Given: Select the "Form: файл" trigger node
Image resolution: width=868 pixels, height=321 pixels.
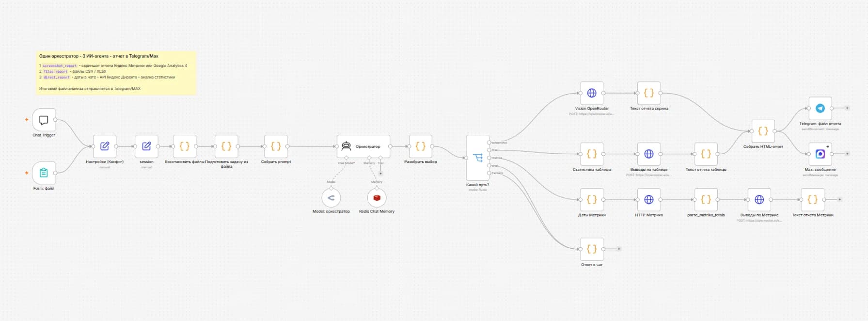Looking at the screenshot, I should (x=44, y=173).
